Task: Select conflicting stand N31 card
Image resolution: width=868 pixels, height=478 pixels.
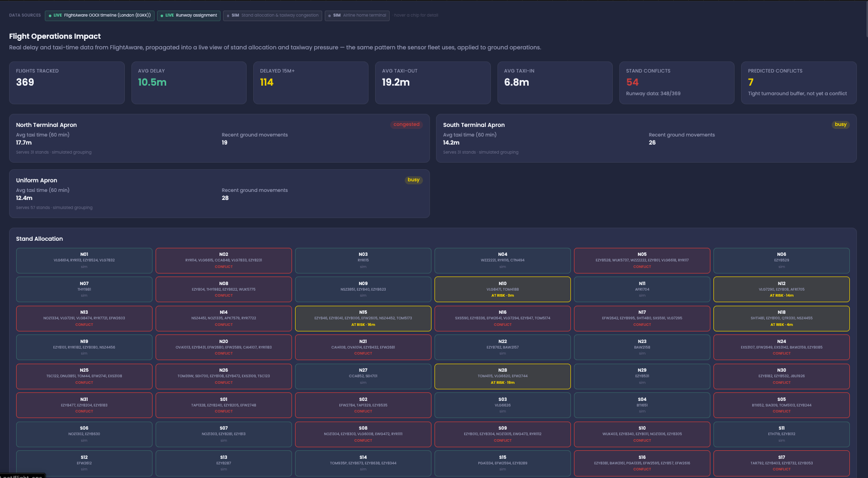Action: (84, 405)
